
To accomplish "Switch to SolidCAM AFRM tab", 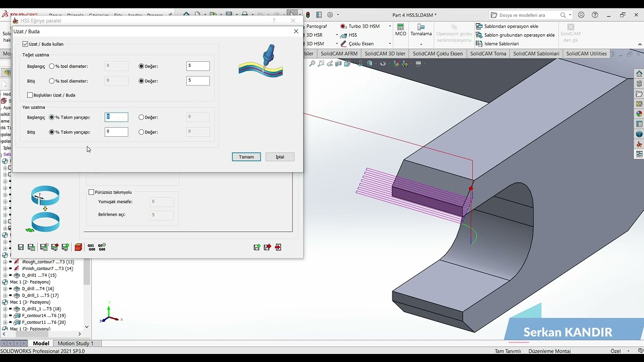I will pyautogui.click(x=339, y=54).
